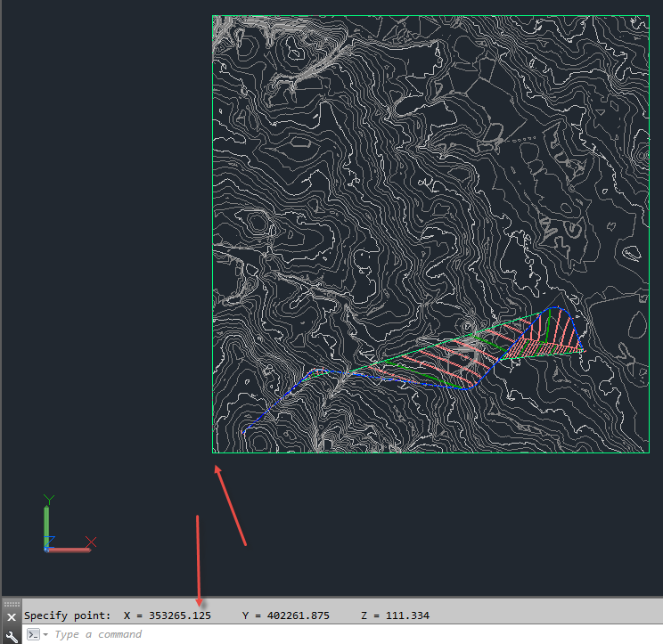Select the Z value 111.334

click(407, 615)
